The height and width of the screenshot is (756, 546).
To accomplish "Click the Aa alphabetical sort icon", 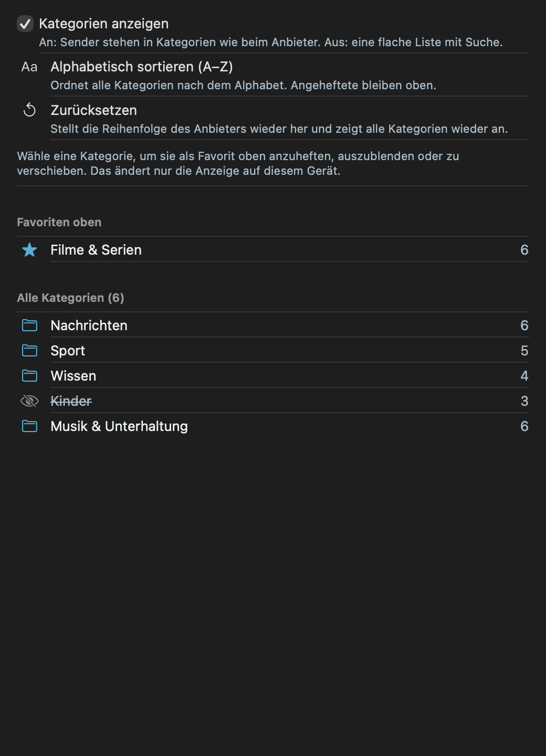I will (29, 67).
